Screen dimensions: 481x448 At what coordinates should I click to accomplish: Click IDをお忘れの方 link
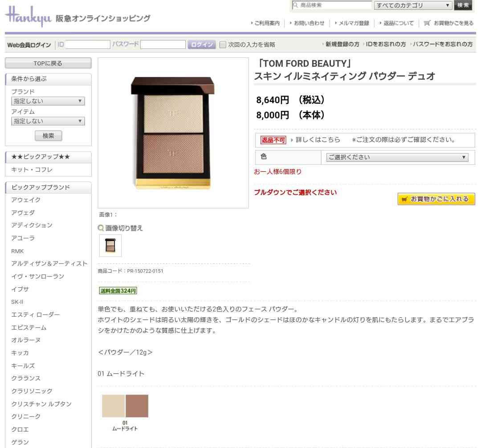point(386,44)
